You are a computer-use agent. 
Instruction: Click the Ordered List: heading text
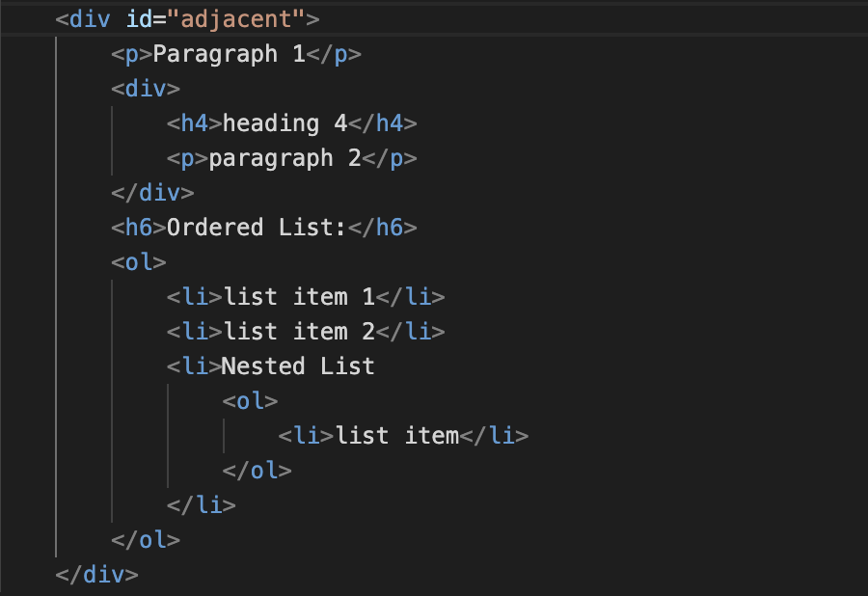point(257,228)
